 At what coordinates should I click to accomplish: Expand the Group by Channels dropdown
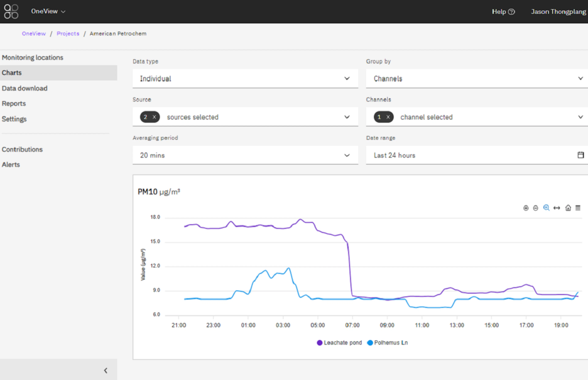tap(477, 78)
